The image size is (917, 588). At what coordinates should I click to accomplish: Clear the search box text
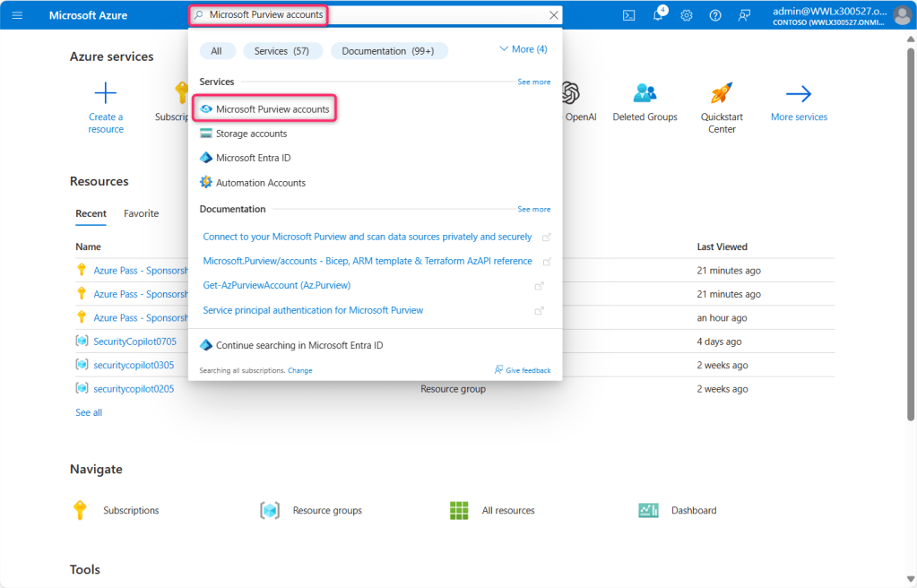pyautogui.click(x=554, y=15)
